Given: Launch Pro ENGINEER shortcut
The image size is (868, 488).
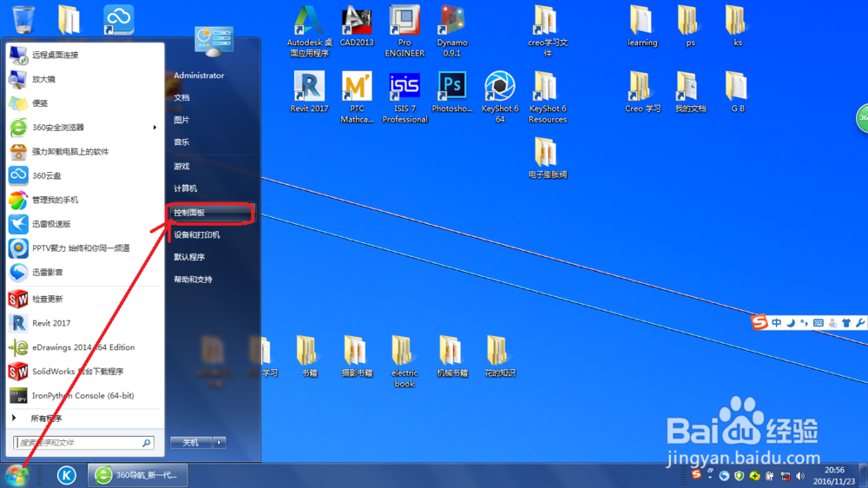Looking at the screenshot, I should pos(404,31).
